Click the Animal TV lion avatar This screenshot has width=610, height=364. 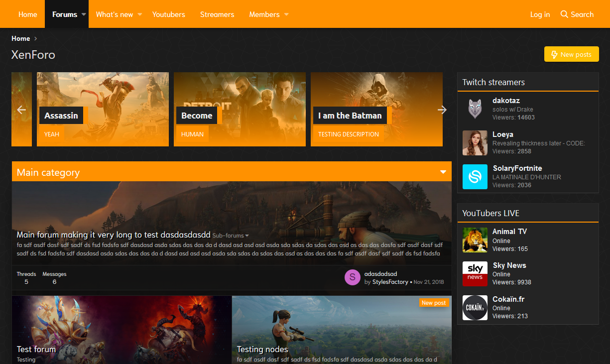tap(475, 240)
